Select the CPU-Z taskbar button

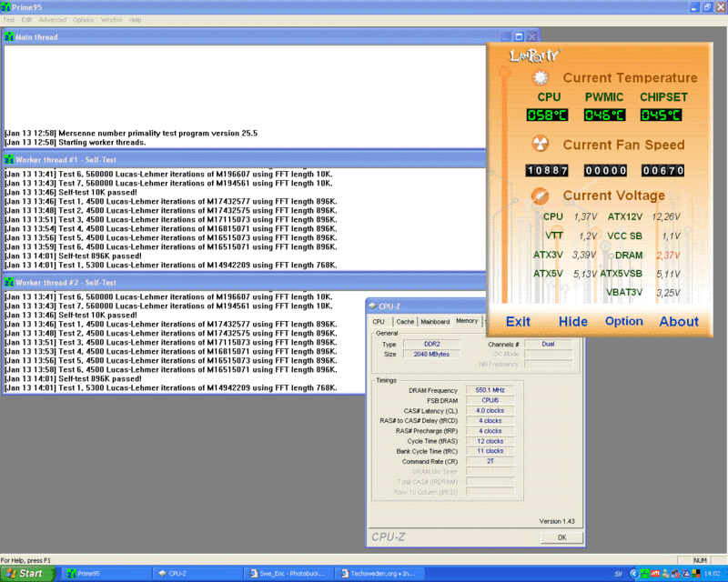point(198,574)
